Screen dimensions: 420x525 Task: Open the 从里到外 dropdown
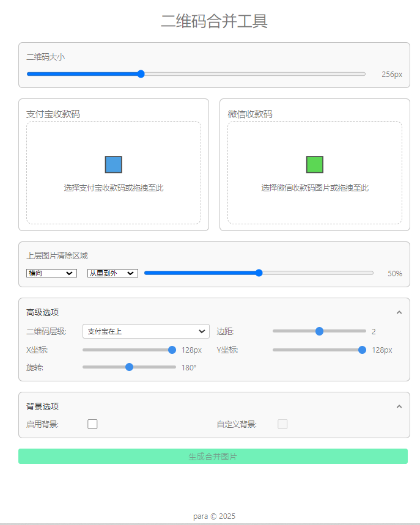pos(112,273)
